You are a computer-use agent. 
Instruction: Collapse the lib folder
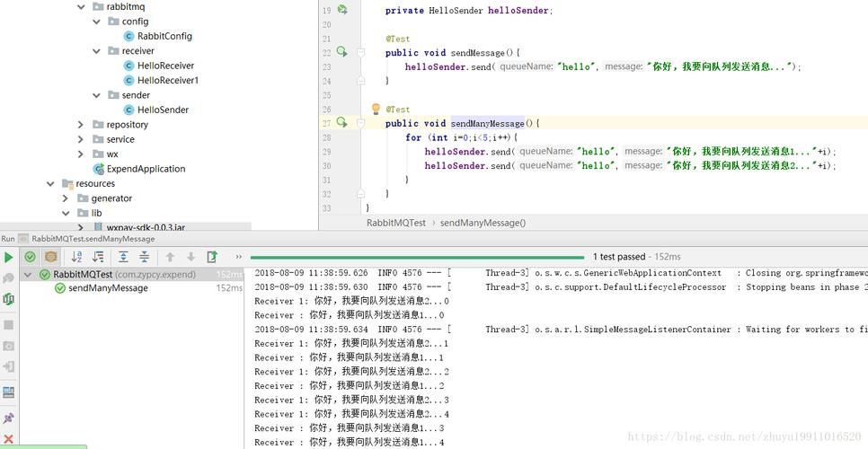[x=66, y=213]
